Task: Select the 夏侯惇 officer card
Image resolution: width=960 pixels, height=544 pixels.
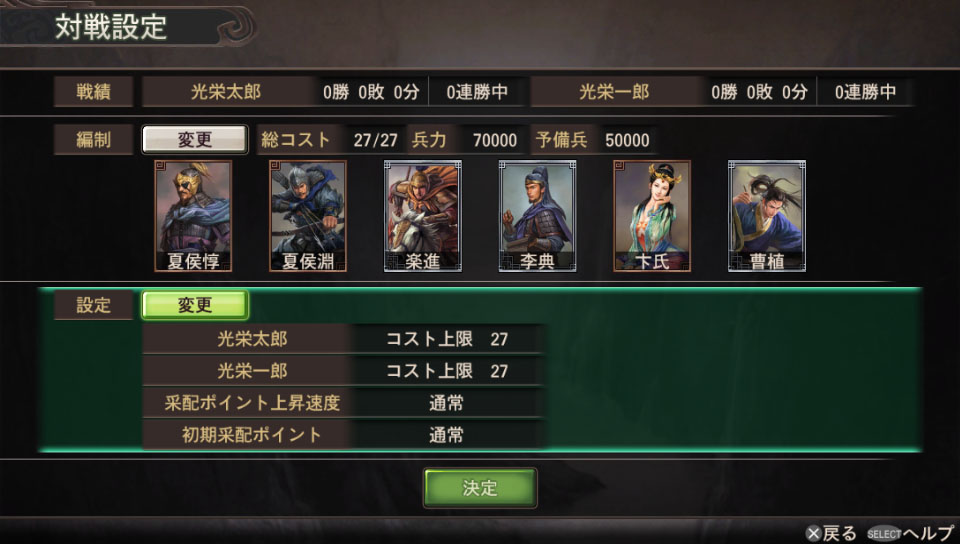Action: [193, 215]
